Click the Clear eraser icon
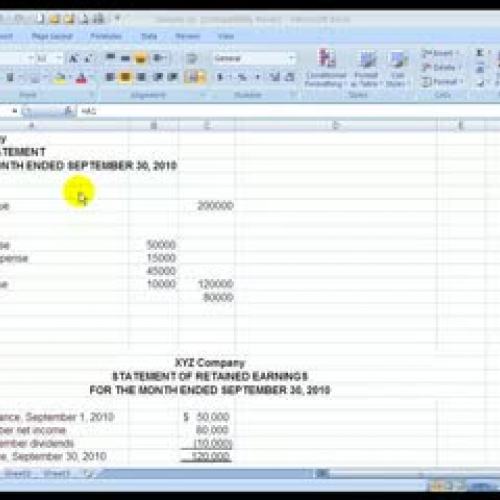Viewport: 500px width, 500px height. (x=480, y=83)
